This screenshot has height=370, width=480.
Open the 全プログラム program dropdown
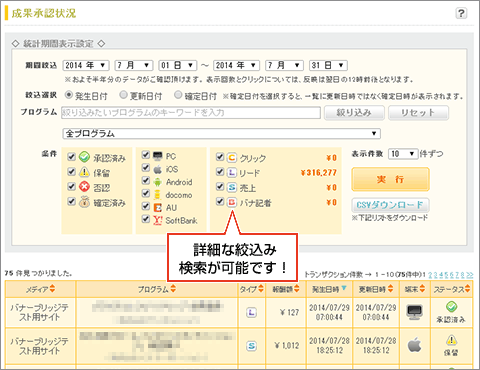[221, 134]
